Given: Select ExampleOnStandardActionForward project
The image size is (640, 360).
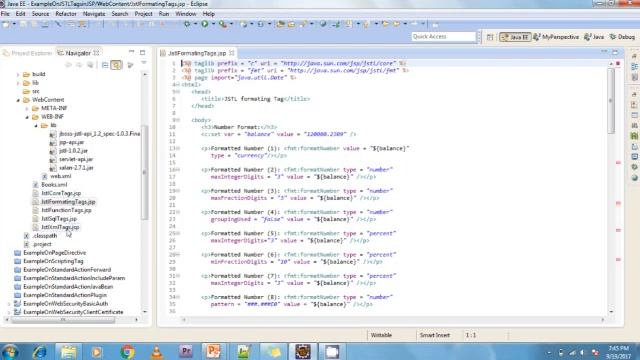Looking at the screenshot, I should coord(67,270).
